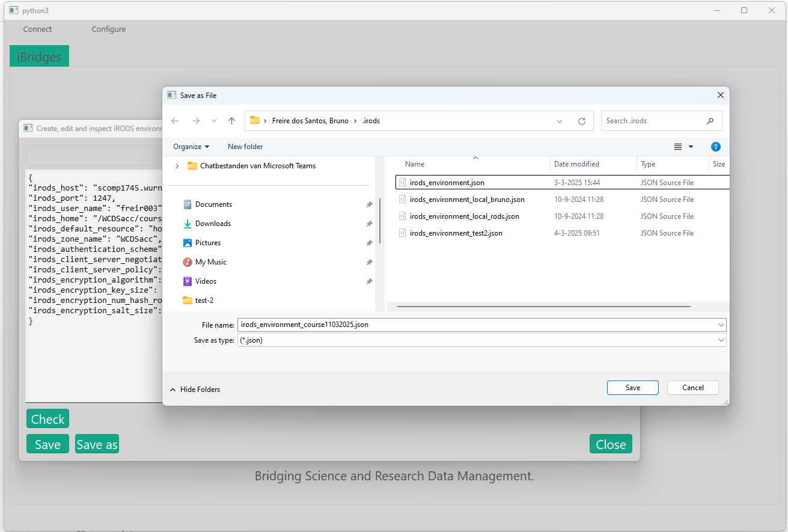Click the horizontal scrollbar of file list
This screenshot has width=788, height=532.
click(x=543, y=307)
